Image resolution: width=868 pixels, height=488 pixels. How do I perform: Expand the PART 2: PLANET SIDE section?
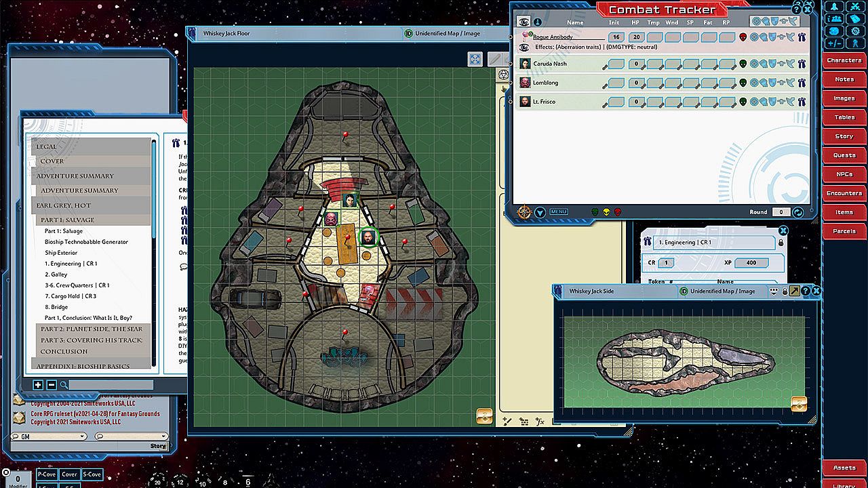tap(92, 329)
